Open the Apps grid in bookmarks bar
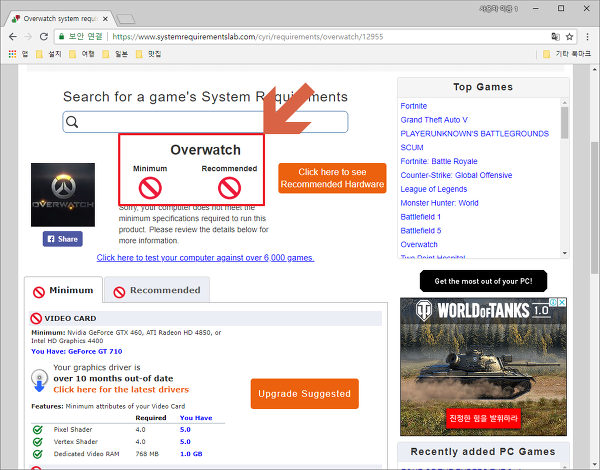Screen dimensions: 600x470 coord(12,54)
